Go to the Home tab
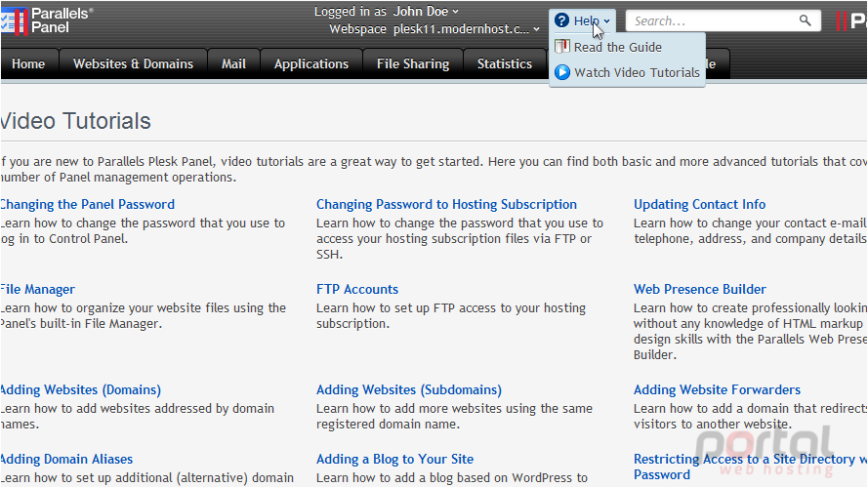This screenshot has width=868, height=488. point(28,64)
